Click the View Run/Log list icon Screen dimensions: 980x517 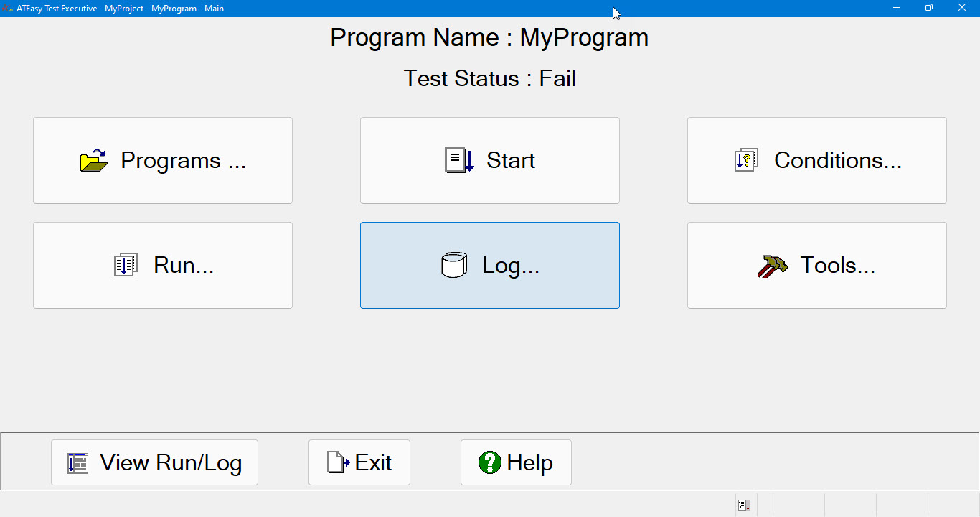(77, 463)
